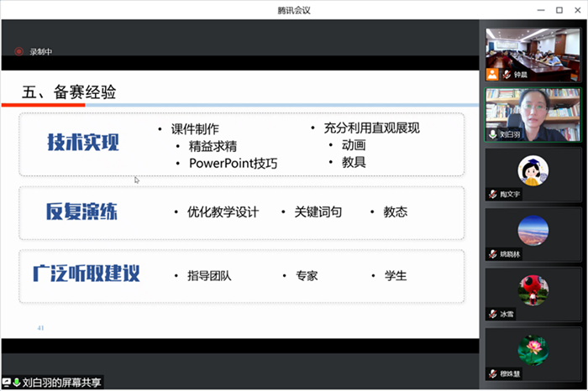The height and width of the screenshot is (391, 588).
Task: Click 穆姝慧's muted microphone icon
Action: pyautogui.click(x=494, y=373)
